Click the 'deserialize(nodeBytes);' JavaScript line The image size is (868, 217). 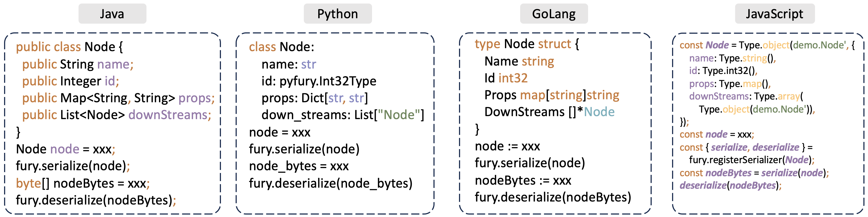click(x=730, y=185)
